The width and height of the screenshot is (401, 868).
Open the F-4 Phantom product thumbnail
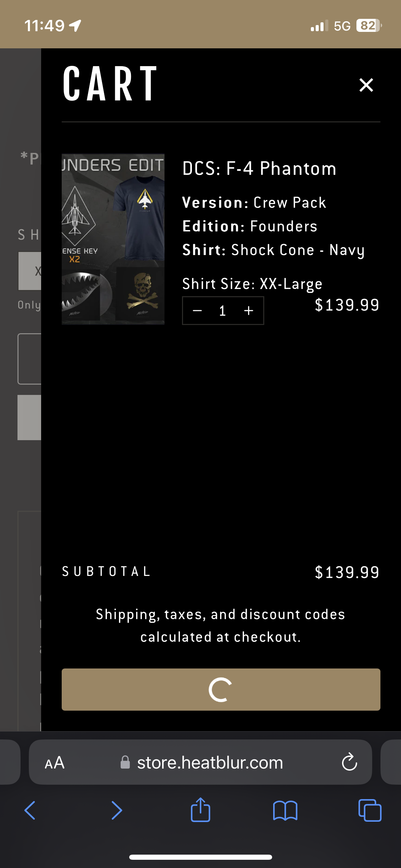[113, 239]
